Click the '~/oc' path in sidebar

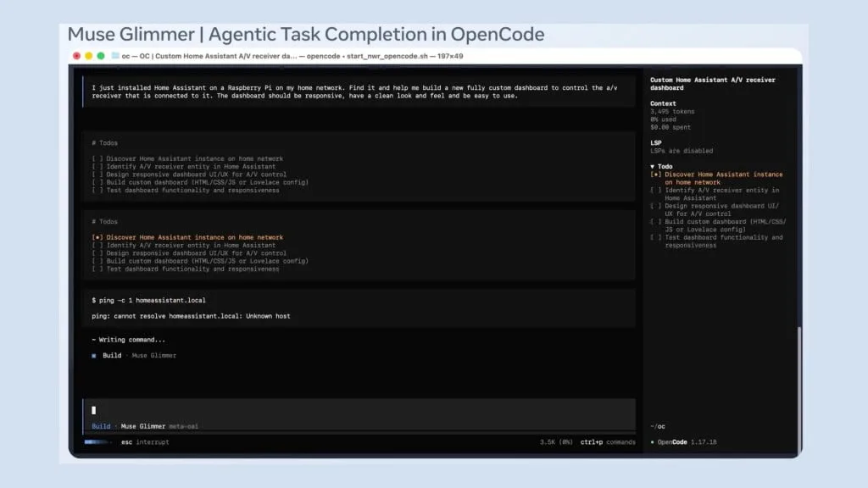pos(658,427)
